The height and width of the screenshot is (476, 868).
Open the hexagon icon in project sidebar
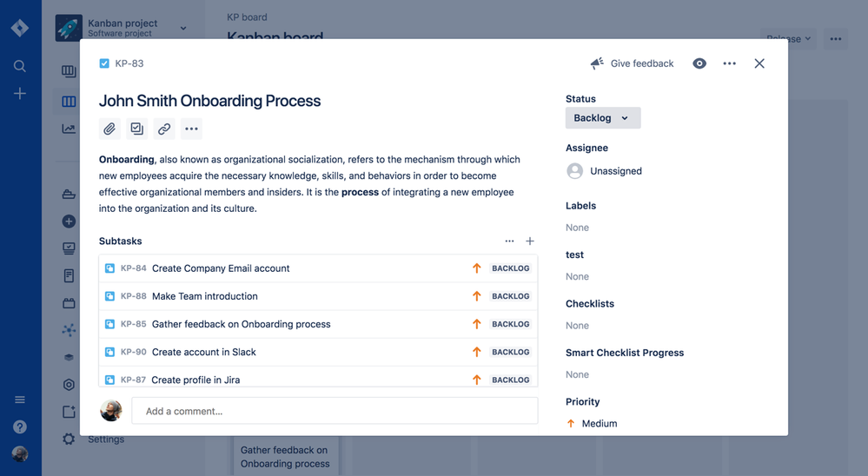coord(69,385)
